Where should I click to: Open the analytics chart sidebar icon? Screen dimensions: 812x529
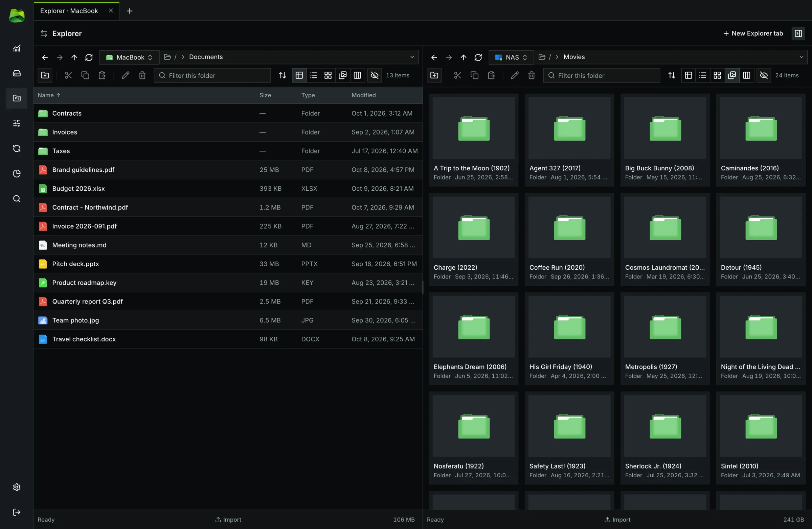click(16, 48)
